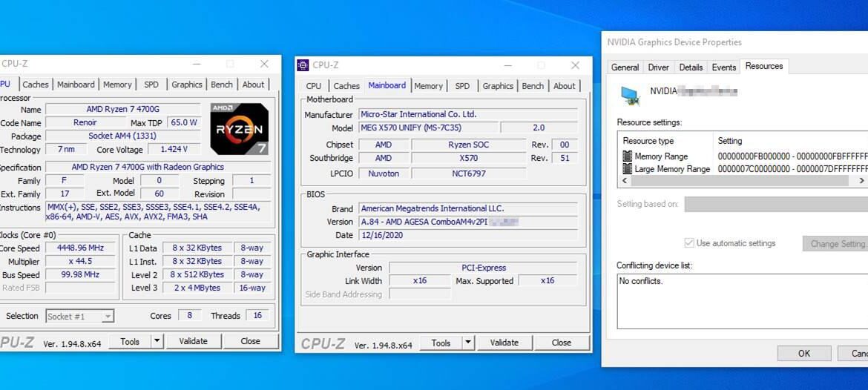Click the Ryzen 7 processor logo
The height and width of the screenshot is (390, 868).
(239, 128)
